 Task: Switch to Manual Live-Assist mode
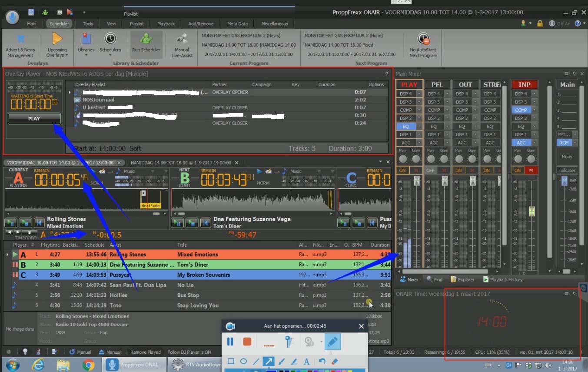(182, 45)
